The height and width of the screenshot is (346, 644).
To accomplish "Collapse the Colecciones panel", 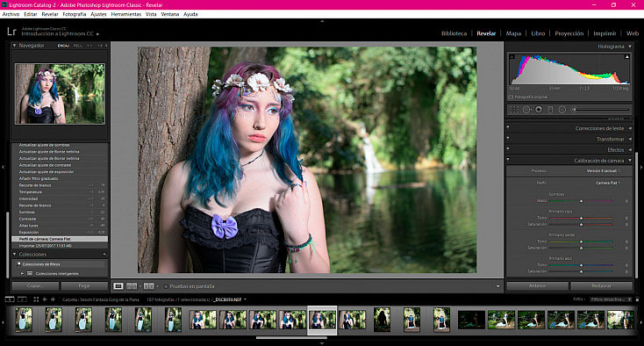I will click(x=14, y=255).
